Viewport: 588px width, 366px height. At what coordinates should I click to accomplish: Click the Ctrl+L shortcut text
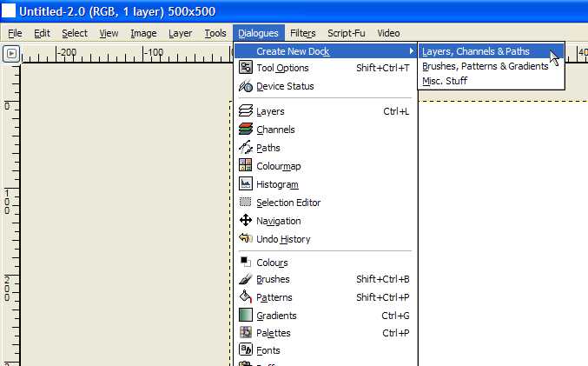click(x=396, y=111)
